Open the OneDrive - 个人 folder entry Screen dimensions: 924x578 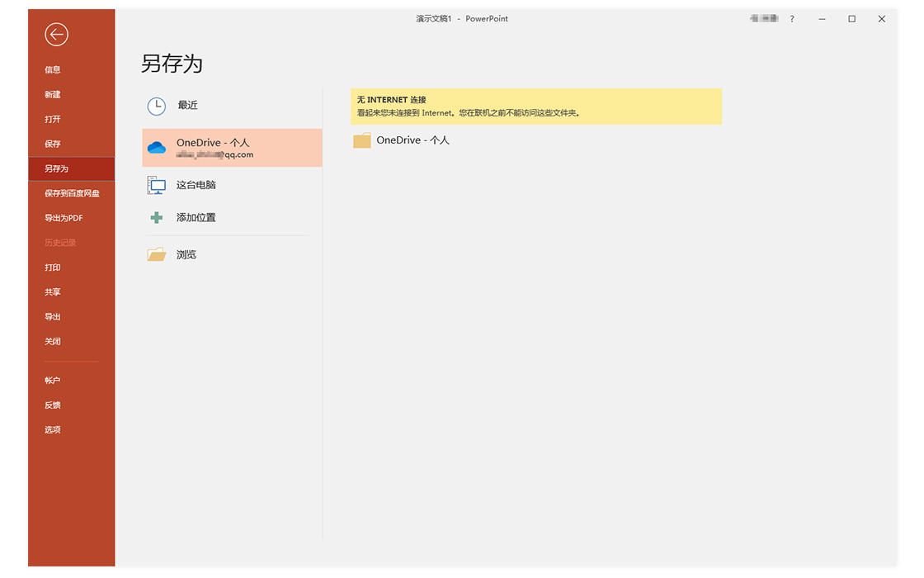point(401,140)
